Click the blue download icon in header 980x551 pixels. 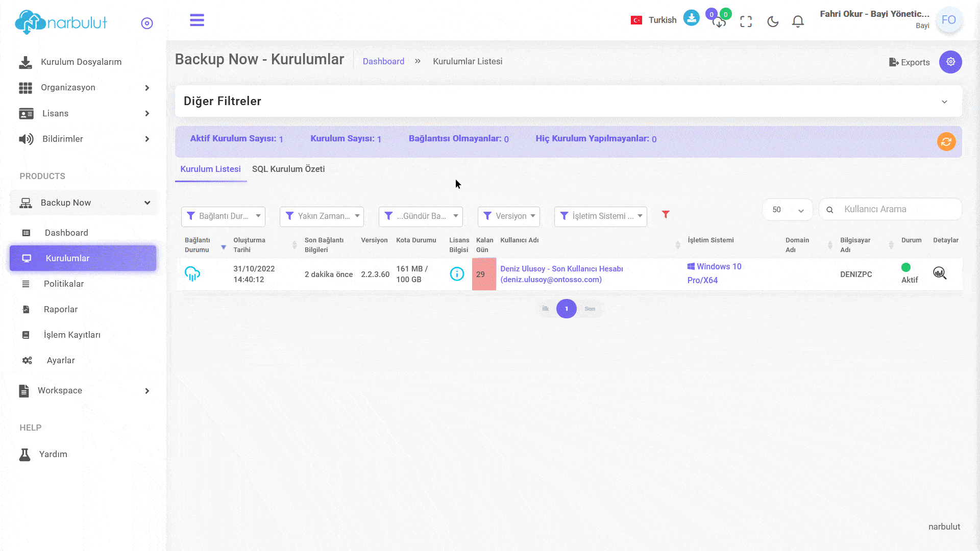[691, 18]
